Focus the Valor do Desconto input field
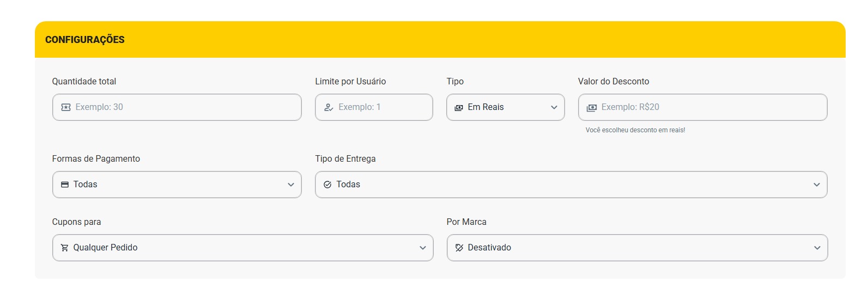 708,107
